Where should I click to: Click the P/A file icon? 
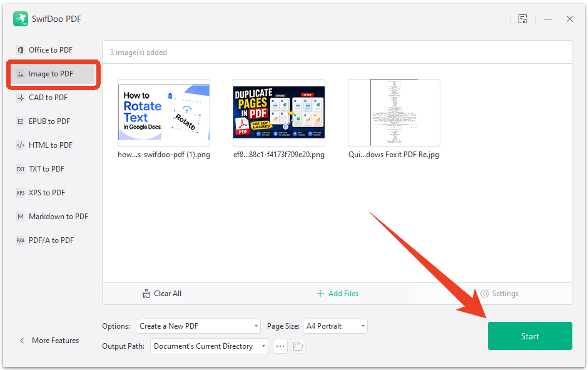point(21,240)
